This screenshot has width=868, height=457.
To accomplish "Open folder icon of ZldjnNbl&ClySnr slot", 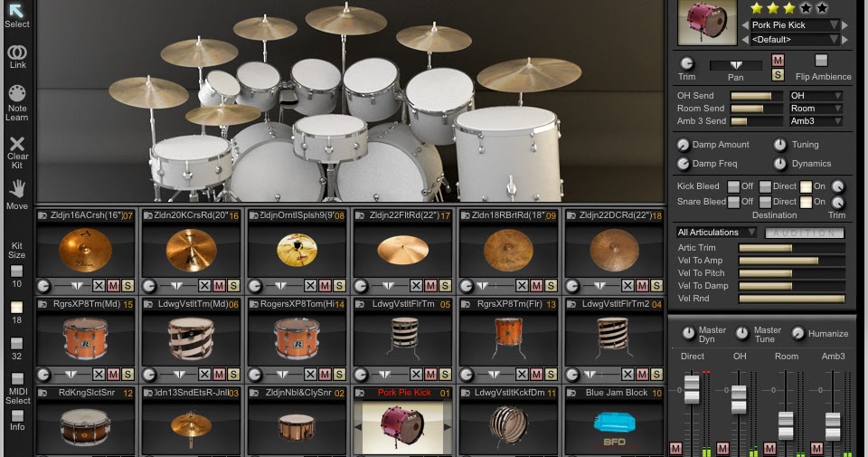I will click(x=254, y=393).
